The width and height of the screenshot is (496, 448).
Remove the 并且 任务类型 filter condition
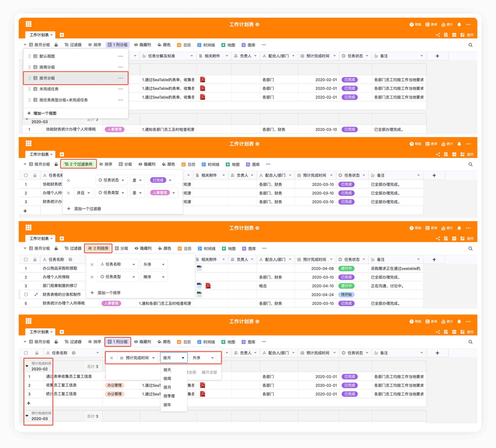(x=68, y=193)
